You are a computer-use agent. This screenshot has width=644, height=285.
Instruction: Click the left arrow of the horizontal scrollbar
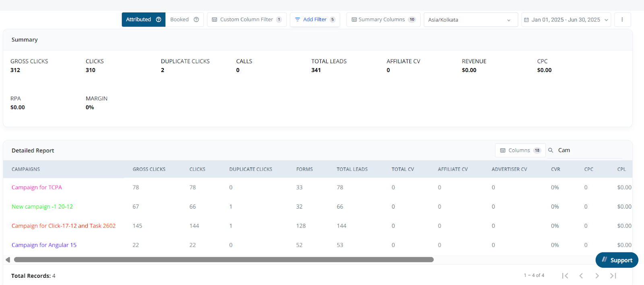point(8,260)
